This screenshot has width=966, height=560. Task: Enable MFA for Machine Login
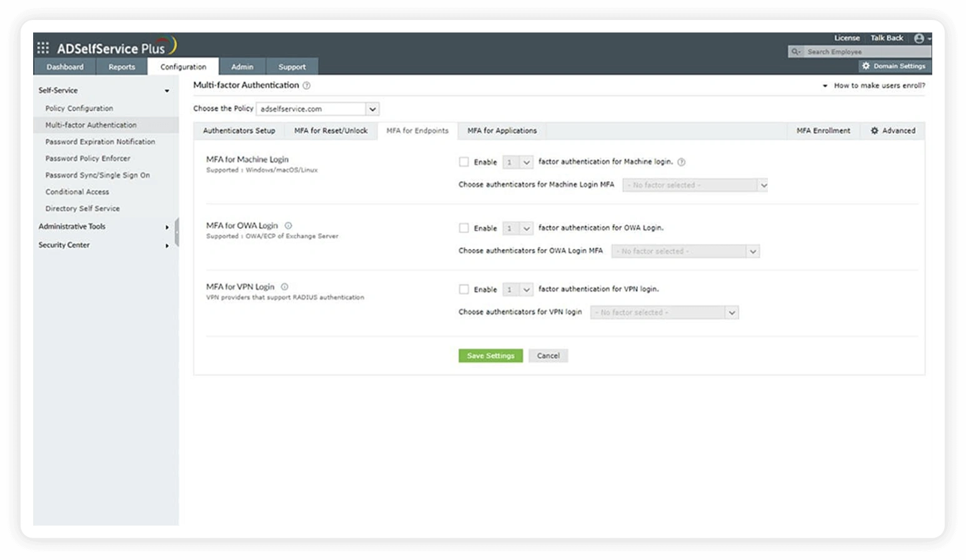pyautogui.click(x=464, y=161)
